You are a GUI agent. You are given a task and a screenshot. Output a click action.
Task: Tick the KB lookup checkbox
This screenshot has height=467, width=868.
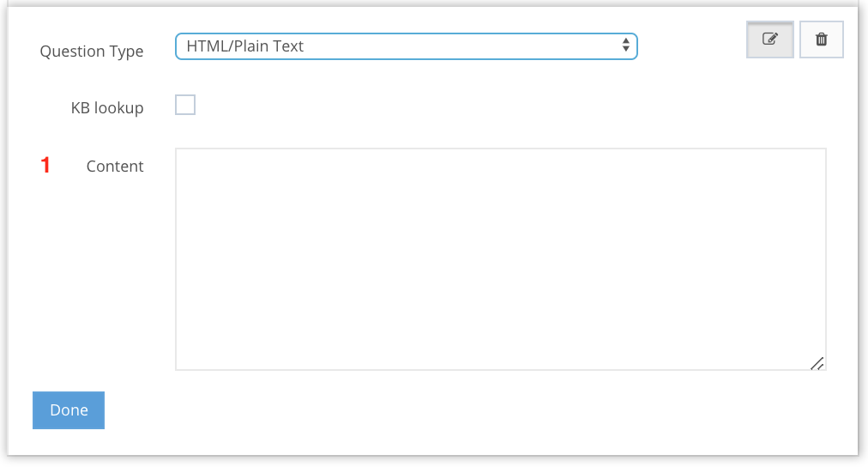click(185, 105)
